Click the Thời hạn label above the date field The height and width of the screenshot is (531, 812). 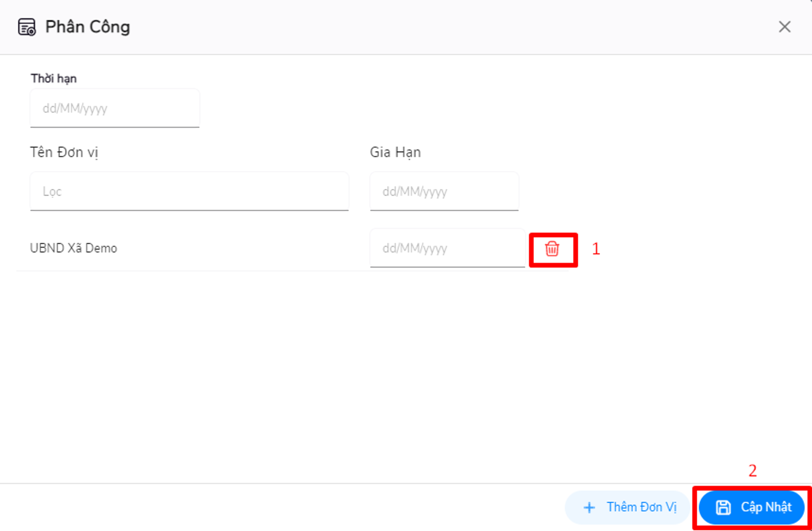(x=53, y=78)
